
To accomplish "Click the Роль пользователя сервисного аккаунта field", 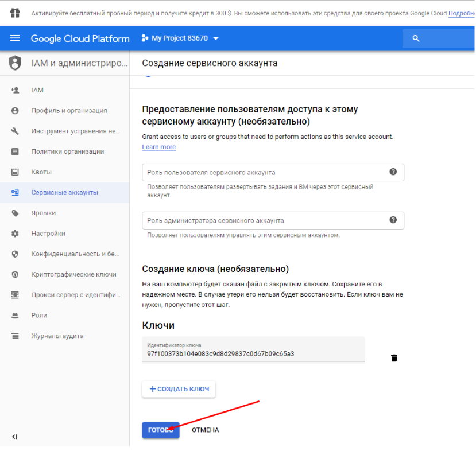I will click(x=273, y=172).
